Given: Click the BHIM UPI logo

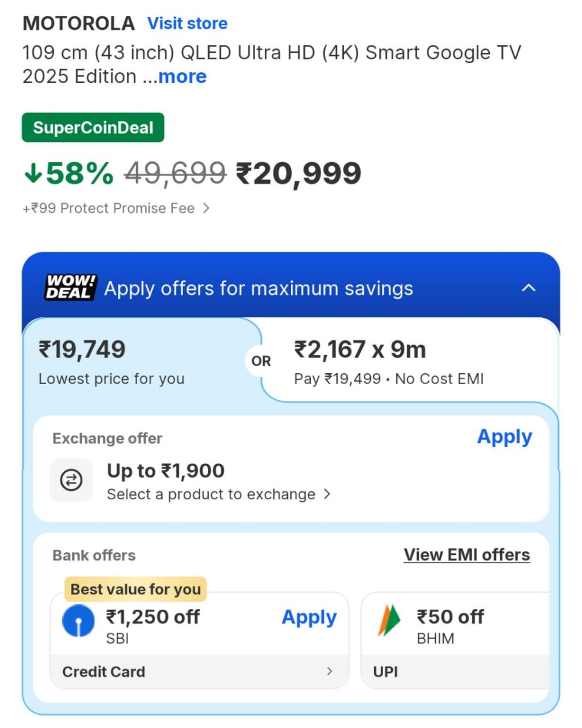Looking at the screenshot, I should [390, 621].
